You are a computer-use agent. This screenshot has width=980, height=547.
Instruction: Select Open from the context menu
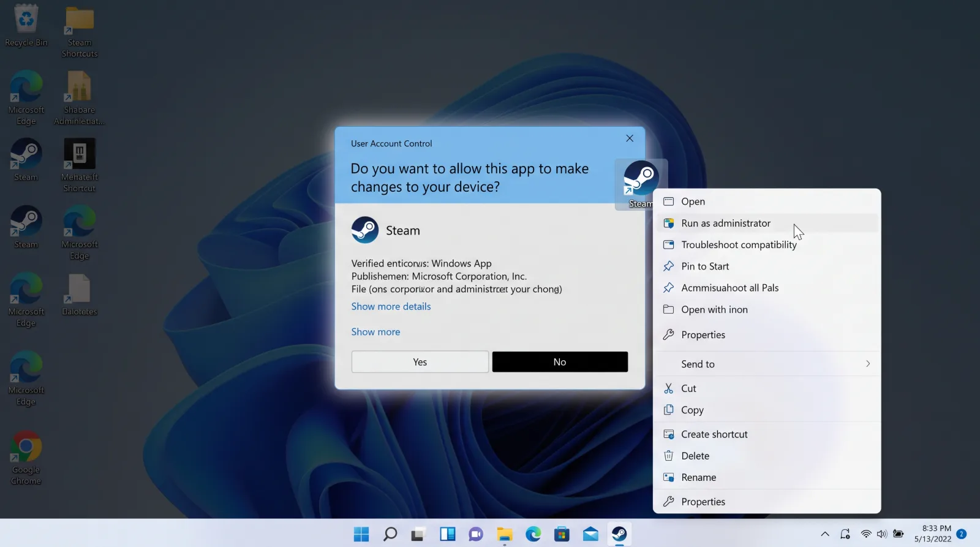point(767,202)
